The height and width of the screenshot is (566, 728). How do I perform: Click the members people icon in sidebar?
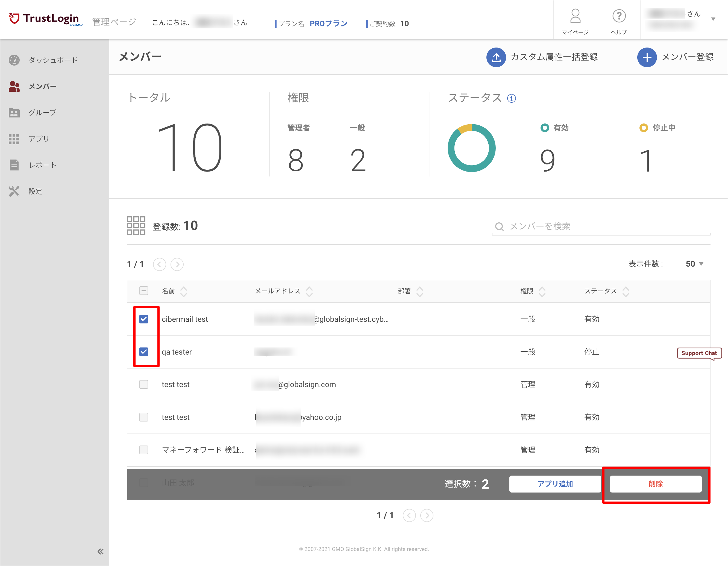[x=14, y=86]
